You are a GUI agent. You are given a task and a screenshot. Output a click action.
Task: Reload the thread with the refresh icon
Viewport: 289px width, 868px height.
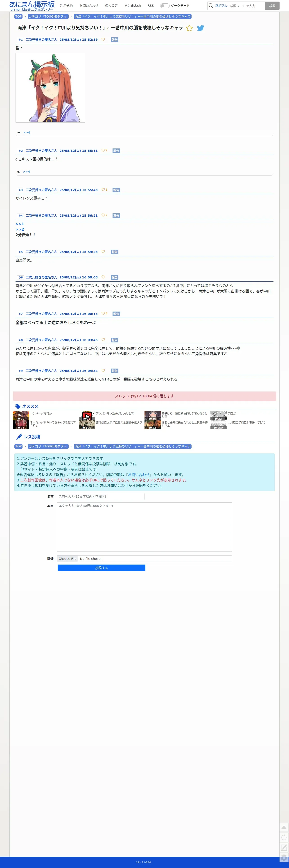[x=284, y=837]
